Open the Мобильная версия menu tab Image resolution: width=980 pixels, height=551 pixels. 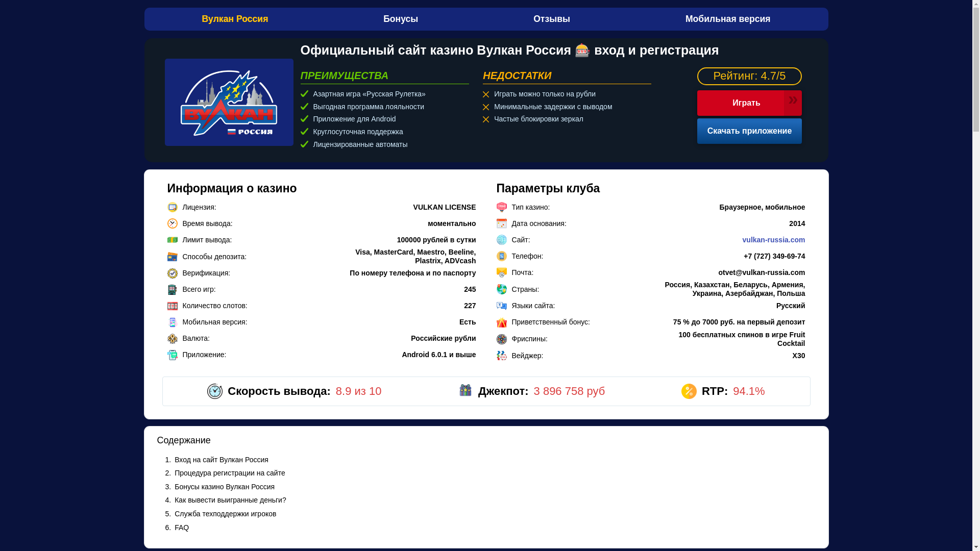click(728, 19)
